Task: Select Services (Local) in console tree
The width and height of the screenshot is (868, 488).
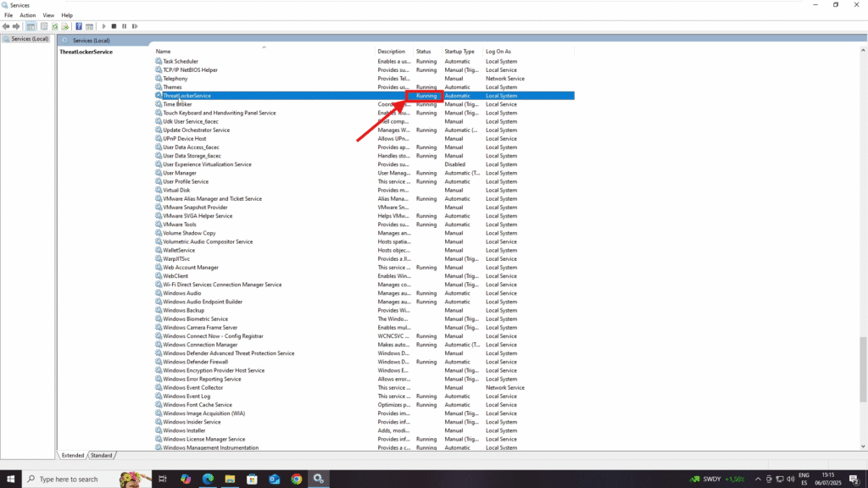Action: click(x=30, y=39)
